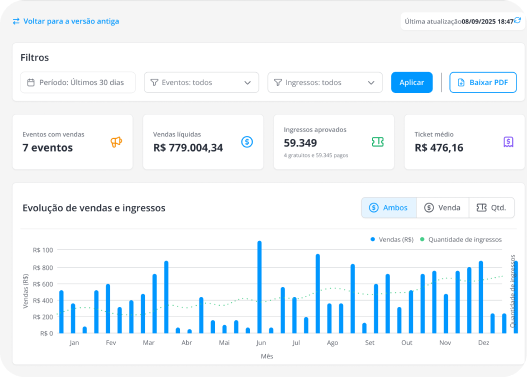Image resolution: width=527 pixels, height=377 pixels.
Task: Click the green legend dot for Quantidade
Action: coord(422,239)
